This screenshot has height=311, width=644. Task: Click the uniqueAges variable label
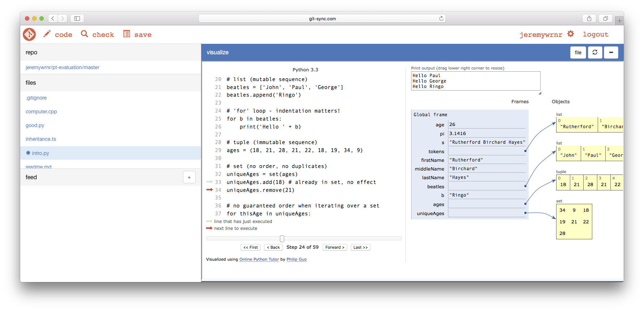coord(430,214)
